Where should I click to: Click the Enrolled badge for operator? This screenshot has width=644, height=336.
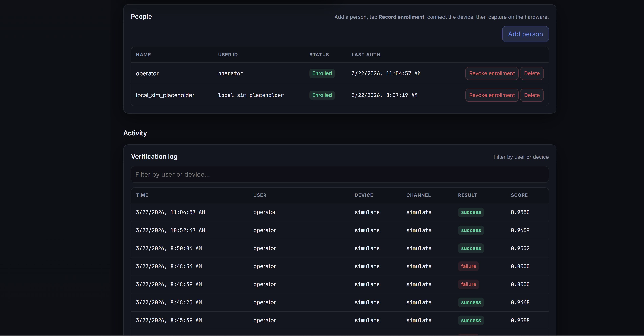pos(322,73)
